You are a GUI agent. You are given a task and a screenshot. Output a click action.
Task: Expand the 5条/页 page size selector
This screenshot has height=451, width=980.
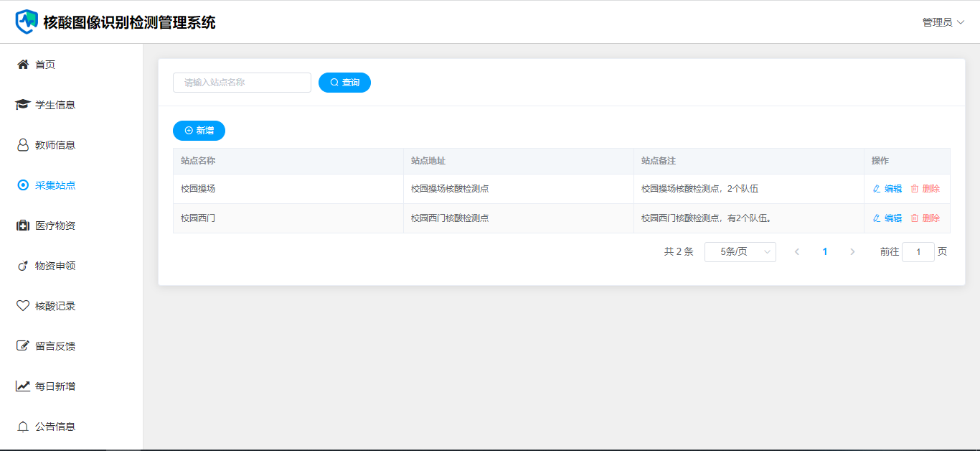740,252
